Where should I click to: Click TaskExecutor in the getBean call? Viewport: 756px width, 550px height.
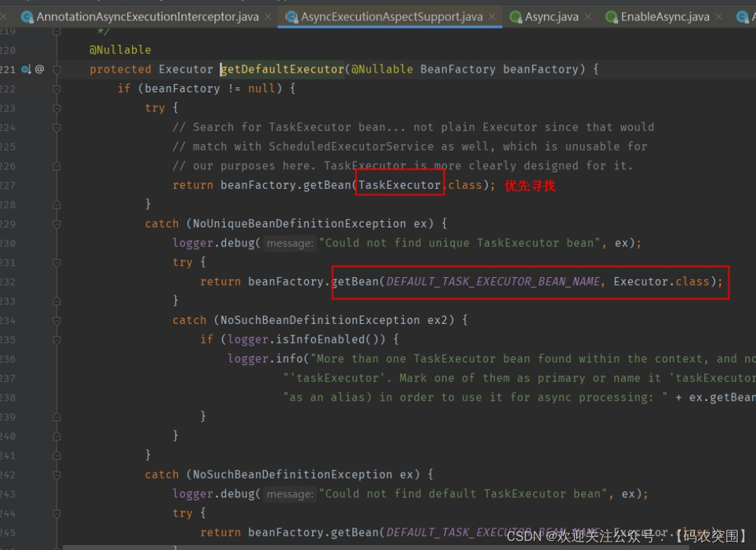click(399, 185)
